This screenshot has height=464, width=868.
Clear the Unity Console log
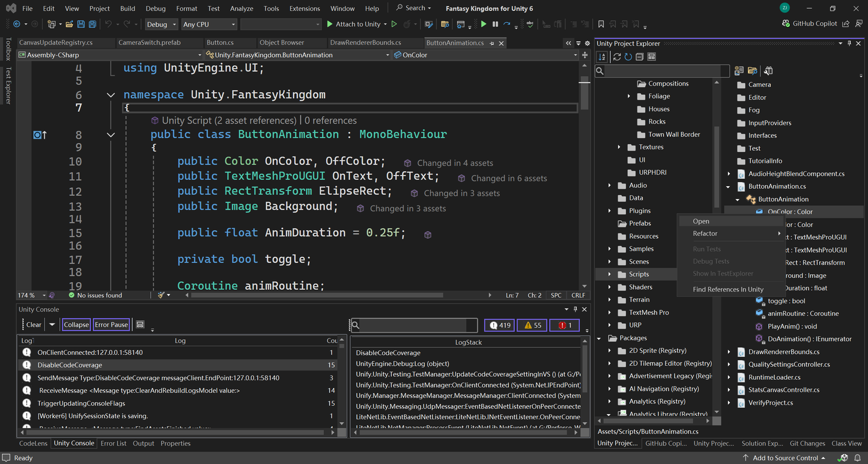tap(34, 325)
